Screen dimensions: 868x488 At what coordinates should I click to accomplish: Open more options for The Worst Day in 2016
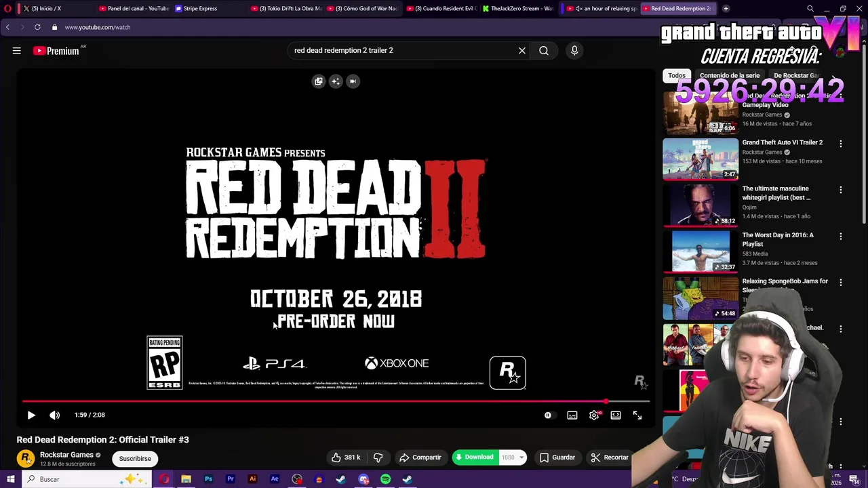pyautogui.click(x=841, y=237)
